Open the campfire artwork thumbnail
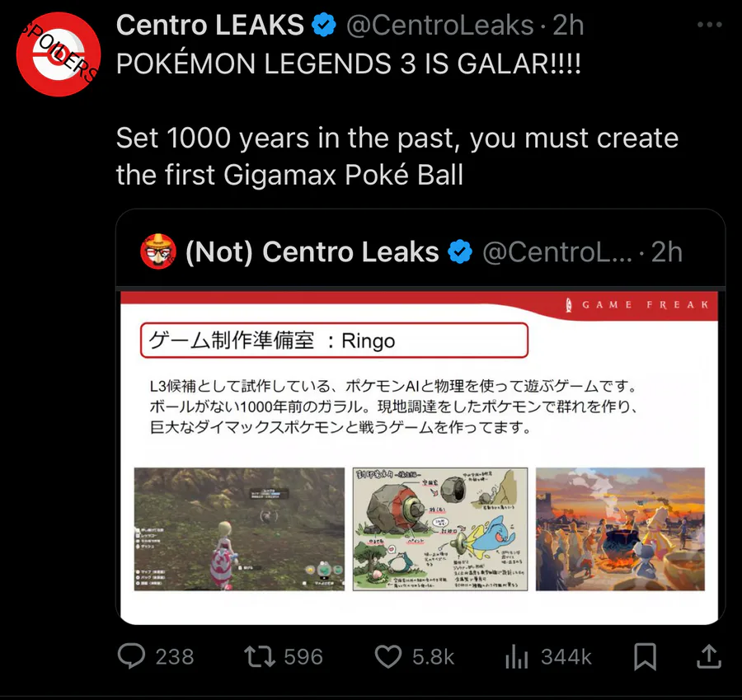 [620, 529]
